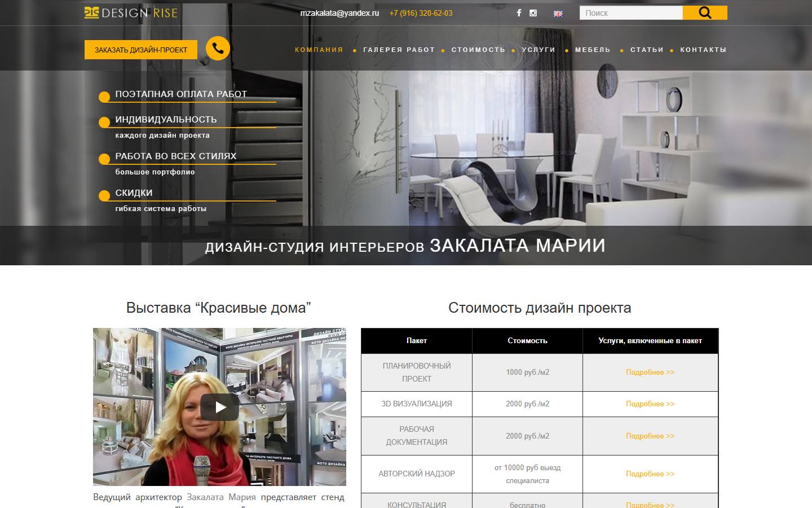Click the mzakalata@yandex.ru email link

339,13
